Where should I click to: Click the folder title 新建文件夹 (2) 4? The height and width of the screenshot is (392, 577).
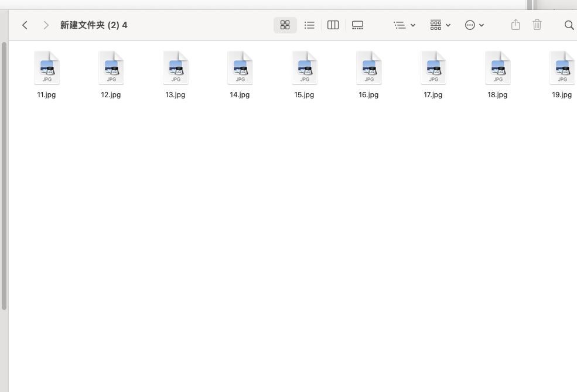click(x=94, y=25)
